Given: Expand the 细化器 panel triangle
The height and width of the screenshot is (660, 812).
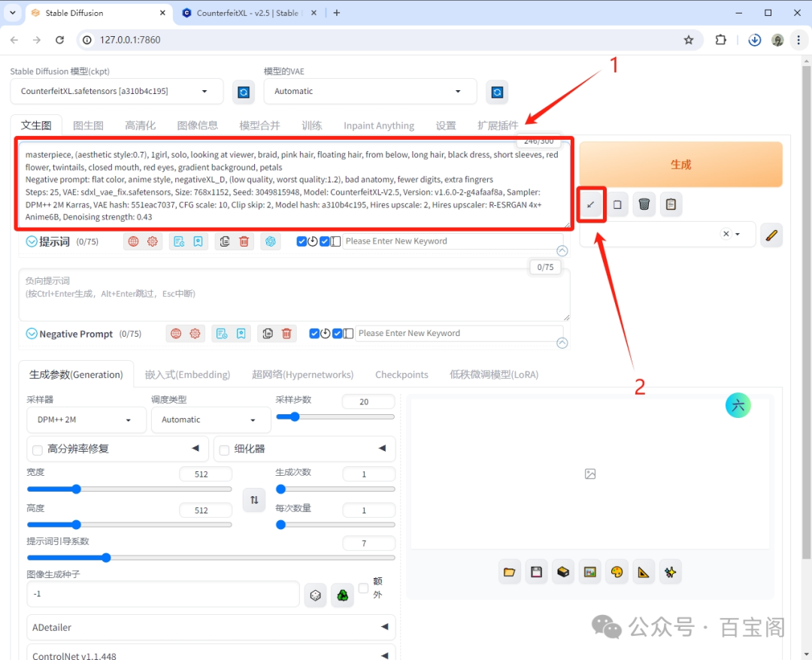Looking at the screenshot, I should (x=382, y=448).
